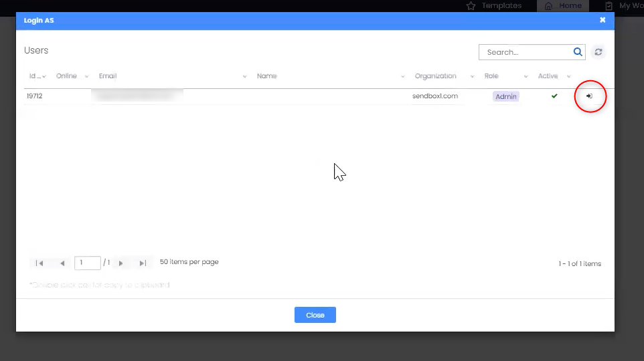Click the green active checkmark

pyautogui.click(x=554, y=96)
